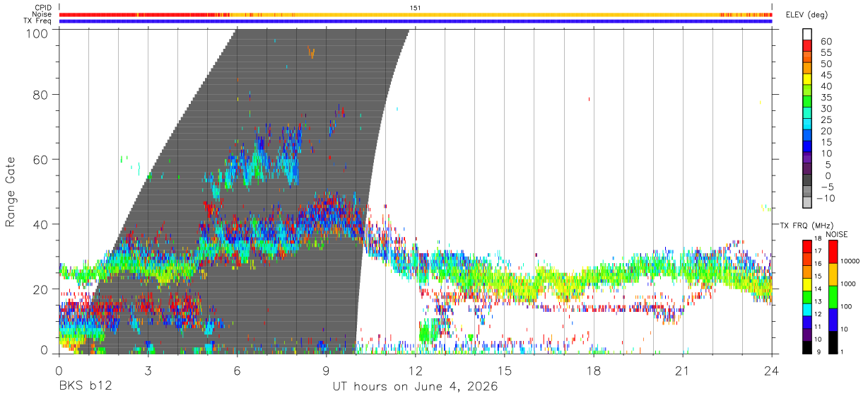868x401 pixels.
Task: Pick the light gray bottom ELEV bar segment
Action: tap(808, 203)
